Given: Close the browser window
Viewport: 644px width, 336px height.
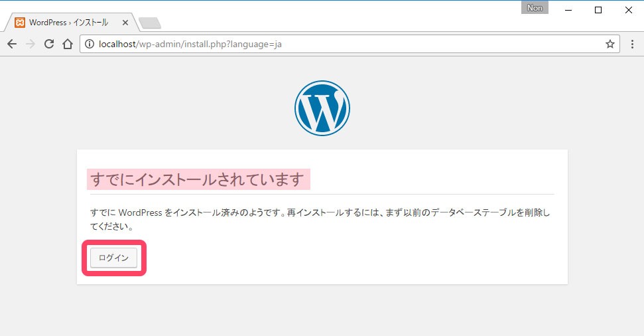Looking at the screenshot, I should 628,10.
